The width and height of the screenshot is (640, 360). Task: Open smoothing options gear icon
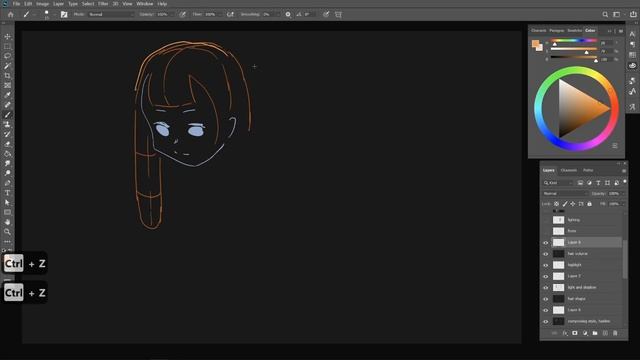[288, 14]
